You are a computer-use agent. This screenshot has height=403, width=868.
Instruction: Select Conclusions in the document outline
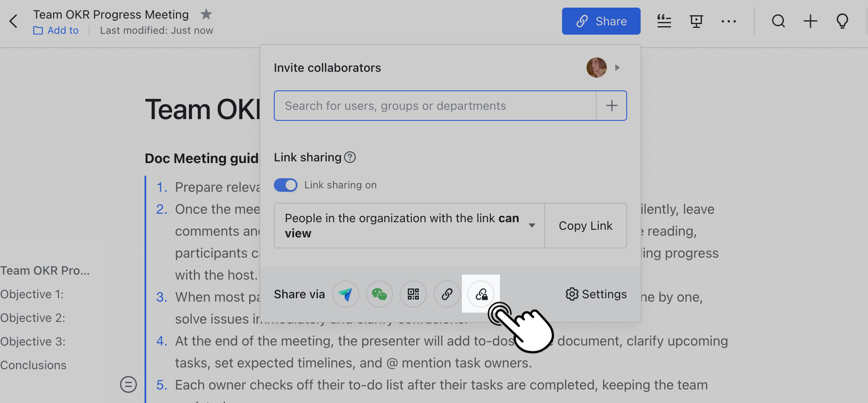pyautogui.click(x=33, y=365)
